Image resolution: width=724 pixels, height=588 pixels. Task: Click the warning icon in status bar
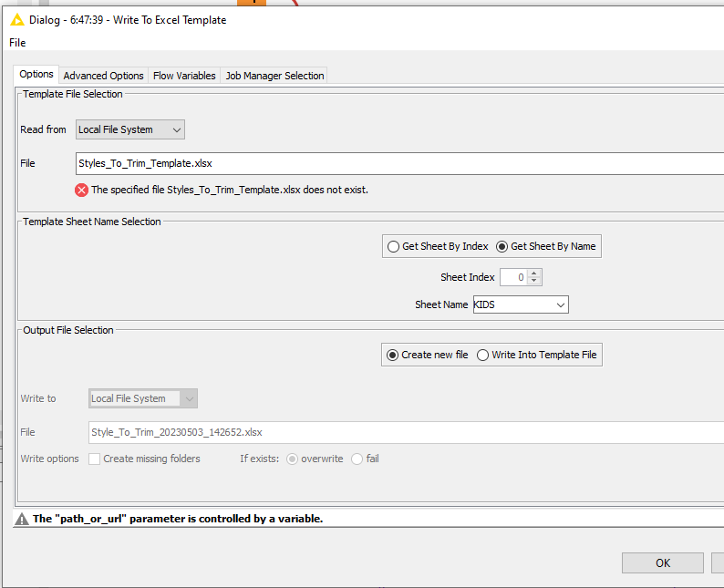pyautogui.click(x=22, y=519)
